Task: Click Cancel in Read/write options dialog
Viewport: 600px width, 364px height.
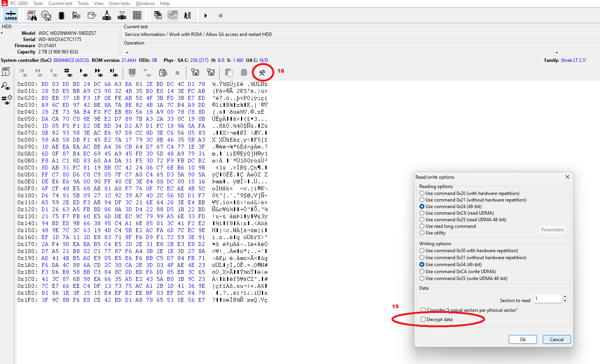Action: (x=556, y=340)
